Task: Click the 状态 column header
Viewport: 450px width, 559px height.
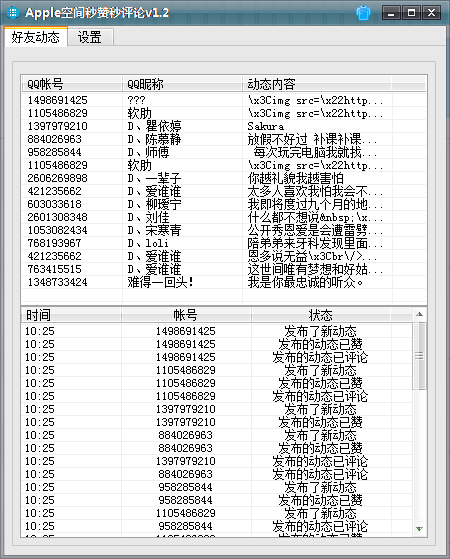Action: click(x=321, y=315)
